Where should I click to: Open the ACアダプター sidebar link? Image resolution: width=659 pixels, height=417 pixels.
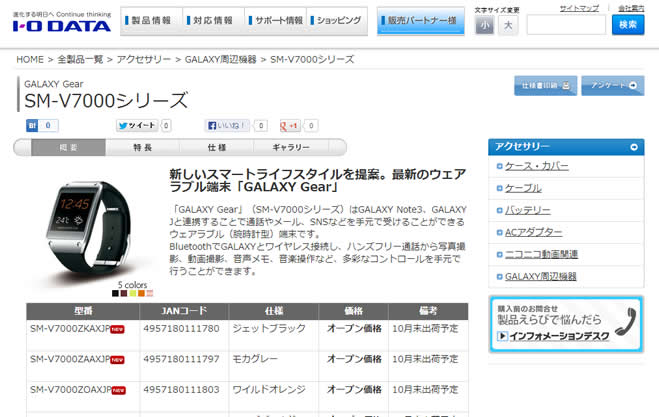tap(533, 232)
